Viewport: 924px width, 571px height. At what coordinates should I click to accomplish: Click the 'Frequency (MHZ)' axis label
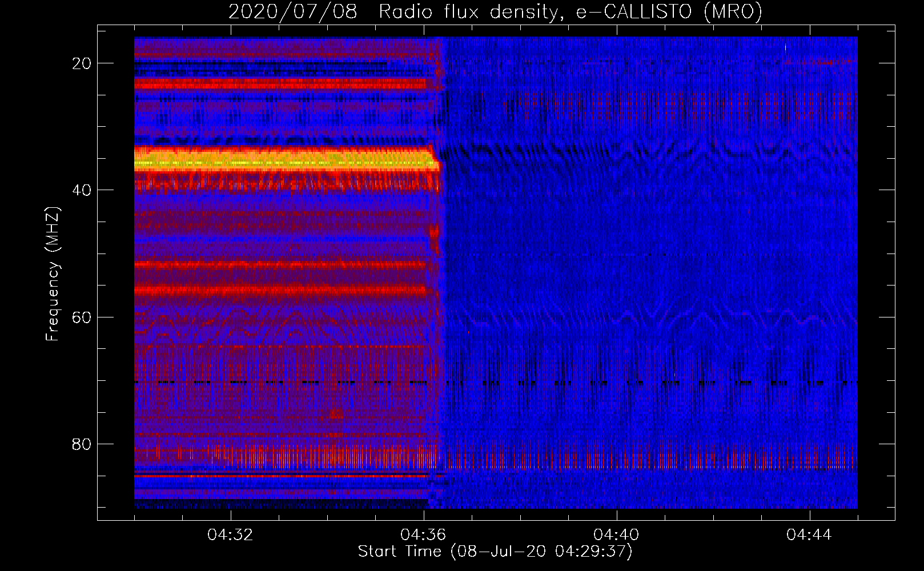coord(53,274)
